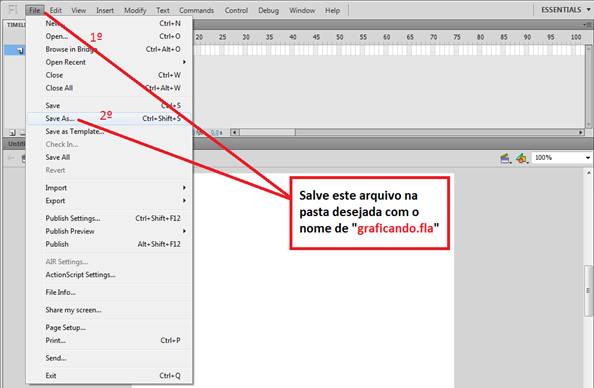Click the New Layer icon below timeline
This screenshot has height=388, width=594.
click(12, 133)
